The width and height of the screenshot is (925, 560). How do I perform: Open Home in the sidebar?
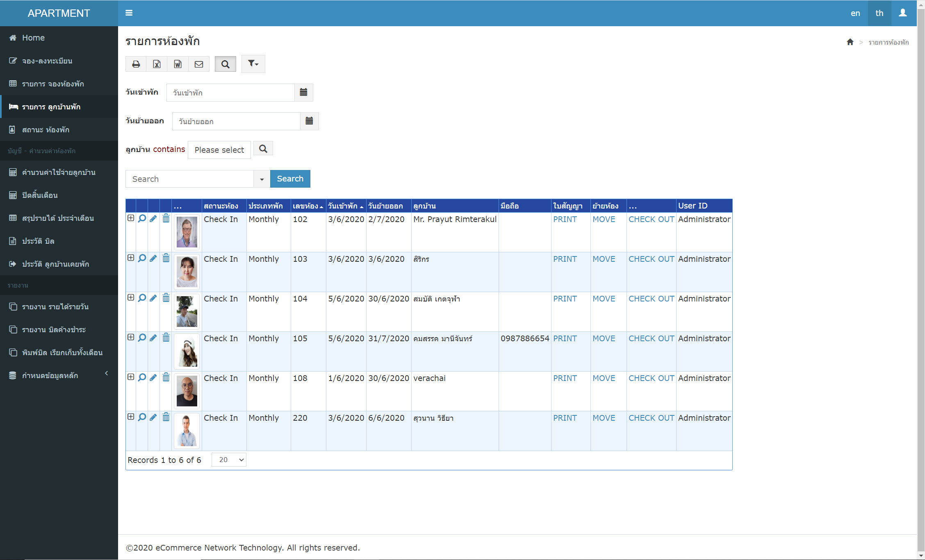pos(59,38)
